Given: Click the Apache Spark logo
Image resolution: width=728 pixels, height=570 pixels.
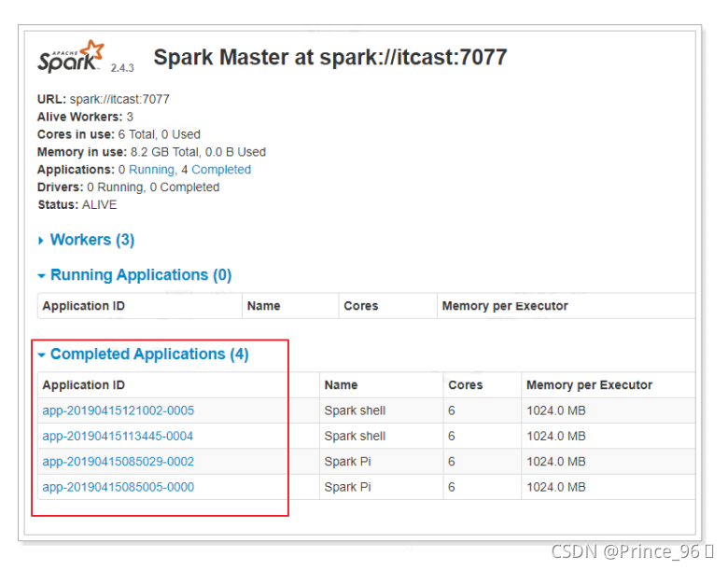Looking at the screenshot, I should click(x=71, y=57).
